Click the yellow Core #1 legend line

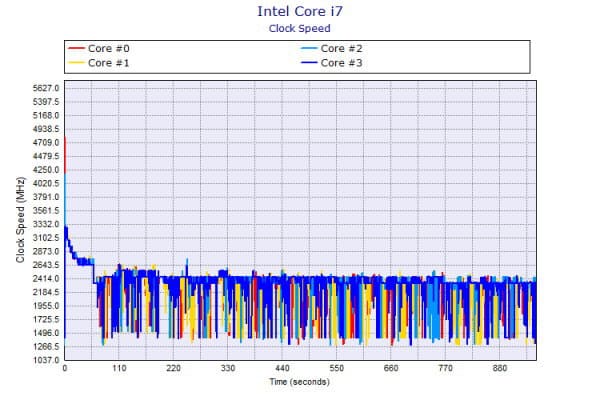pos(76,62)
